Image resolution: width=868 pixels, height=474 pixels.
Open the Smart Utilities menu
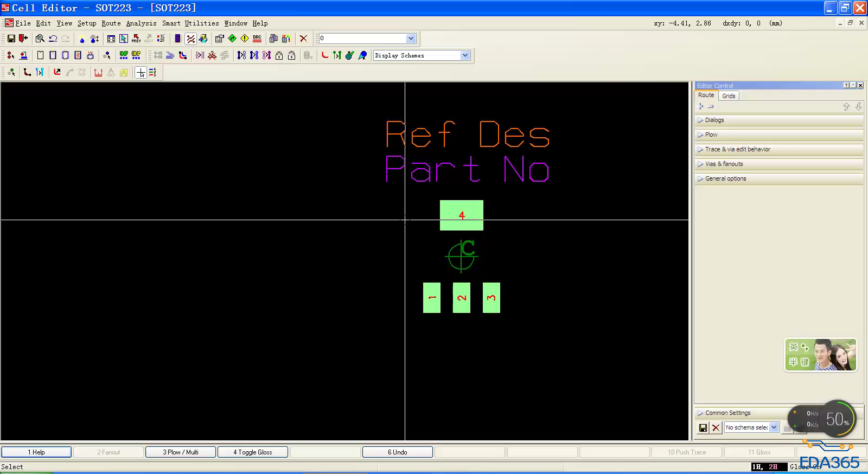coord(190,23)
